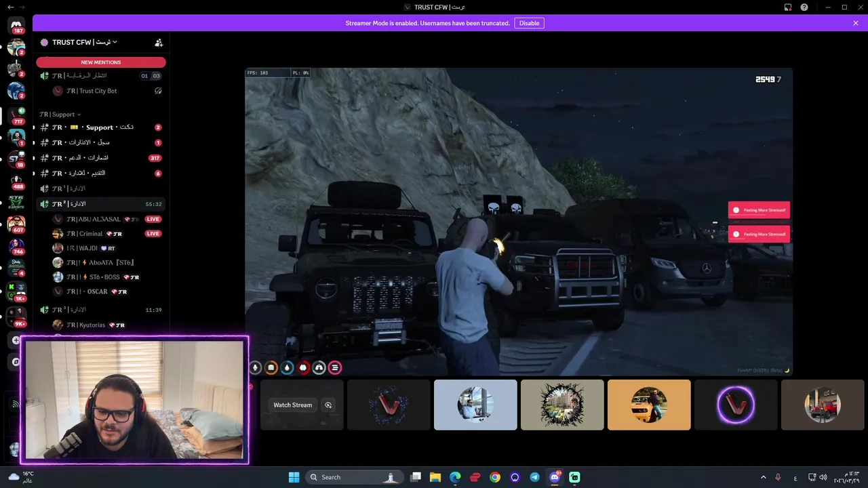Click LIVE badge next to Criminal
The image size is (868, 488).
[153, 234]
